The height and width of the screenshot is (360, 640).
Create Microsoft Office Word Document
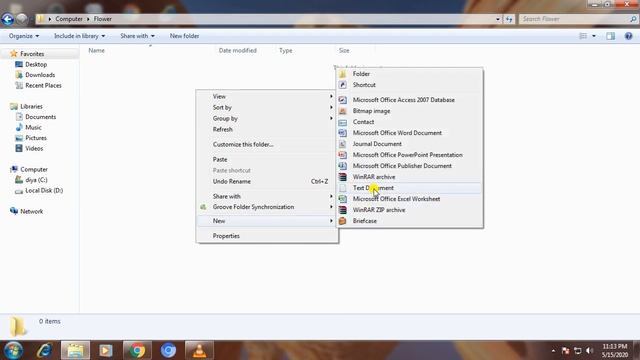(x=409, y=133)
